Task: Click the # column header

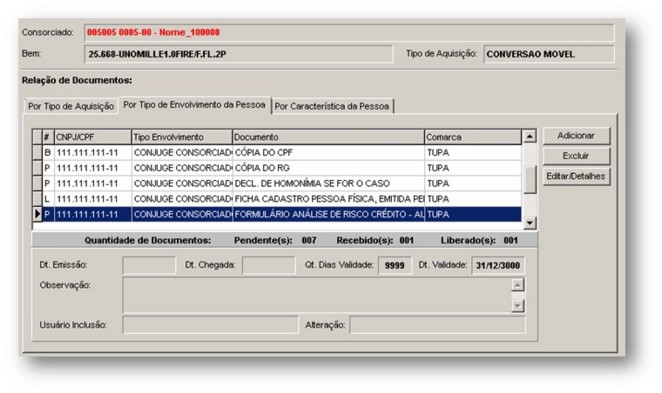Action: tap(48, 137)
